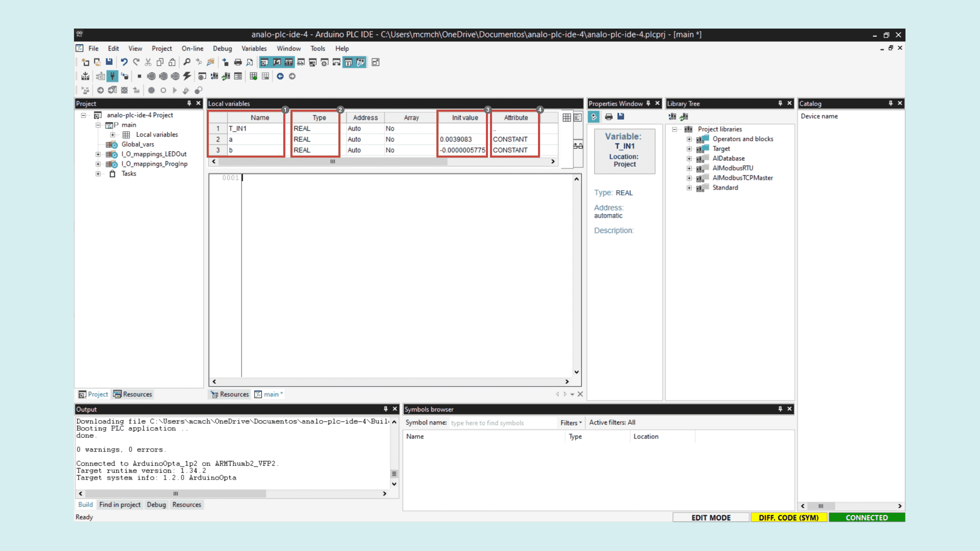This screenshot has width=980, height=551.
Task: Click the Undo arrow icon
Action: [x=123, y=62]
